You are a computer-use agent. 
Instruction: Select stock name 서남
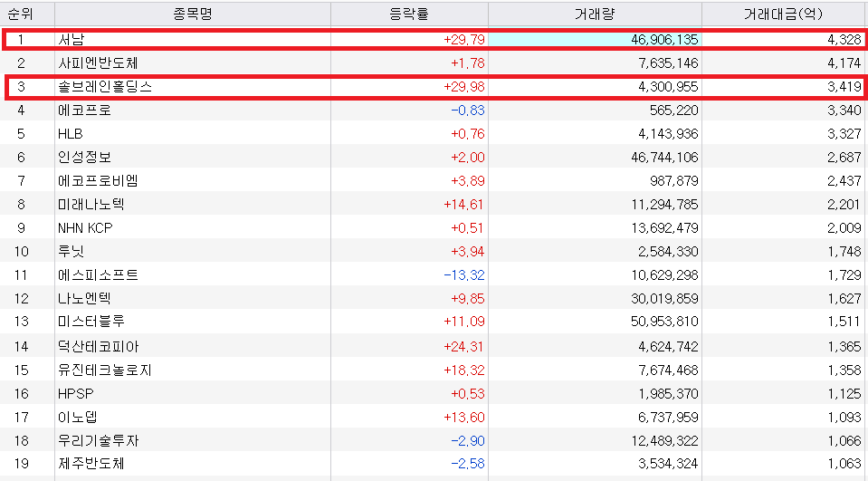click(72, 39)
